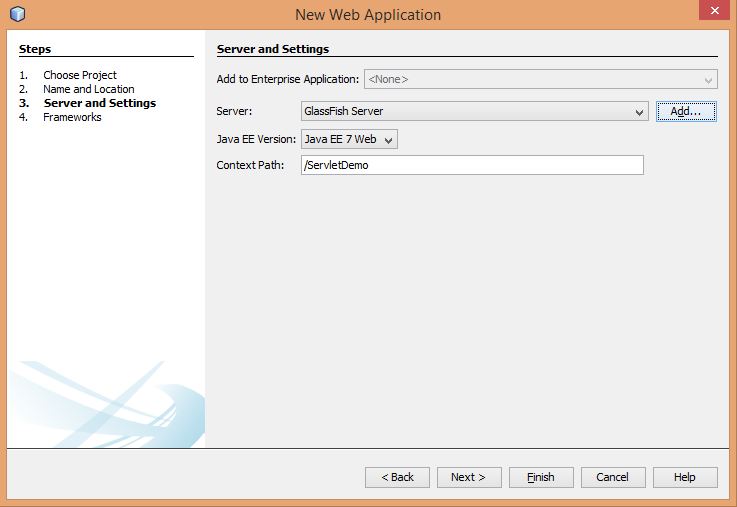This screenshot has width=737, height=507.
Task: Click the Context Path: label
Action: point(251,165)
